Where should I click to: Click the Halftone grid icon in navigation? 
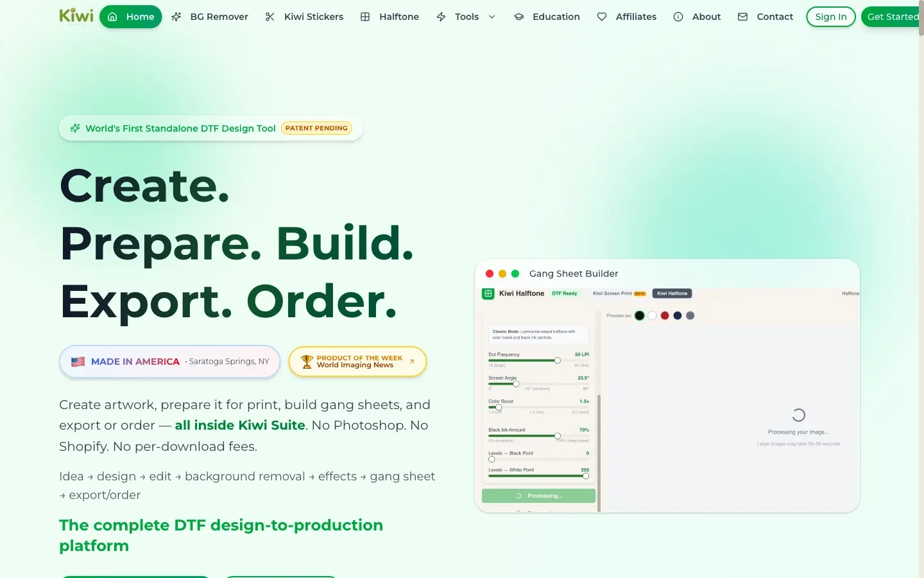click(365, 17)
